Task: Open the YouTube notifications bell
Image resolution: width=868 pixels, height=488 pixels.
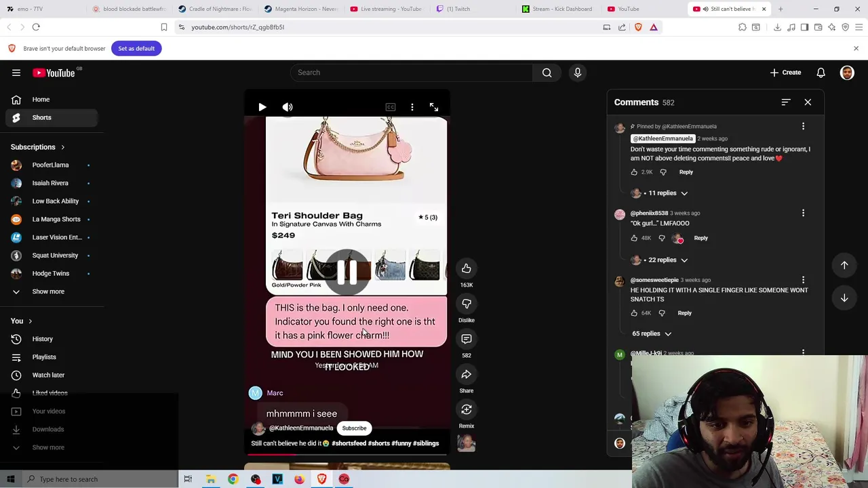Action: [x=821, y=73]
